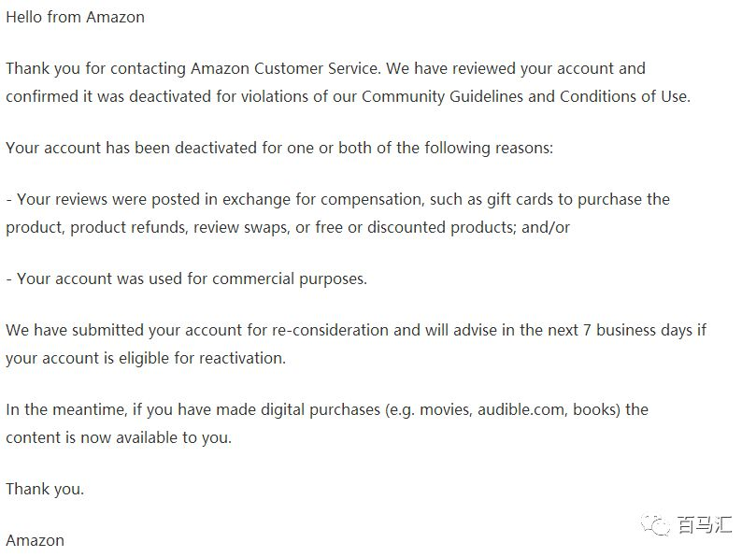Viewport: 756px width, 557px height.
Task: Click the 百马汇 watermark text
Action: [x=705, y=524]
